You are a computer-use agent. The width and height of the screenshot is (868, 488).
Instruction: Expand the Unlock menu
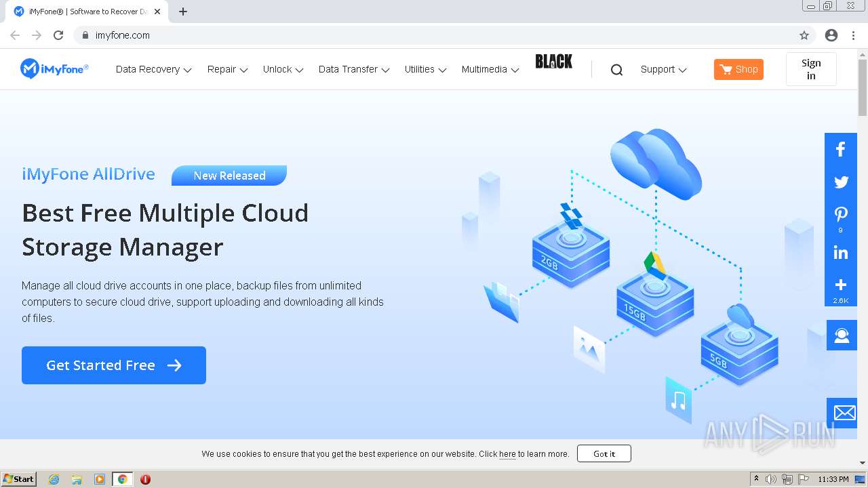click(x=283, y=70)
